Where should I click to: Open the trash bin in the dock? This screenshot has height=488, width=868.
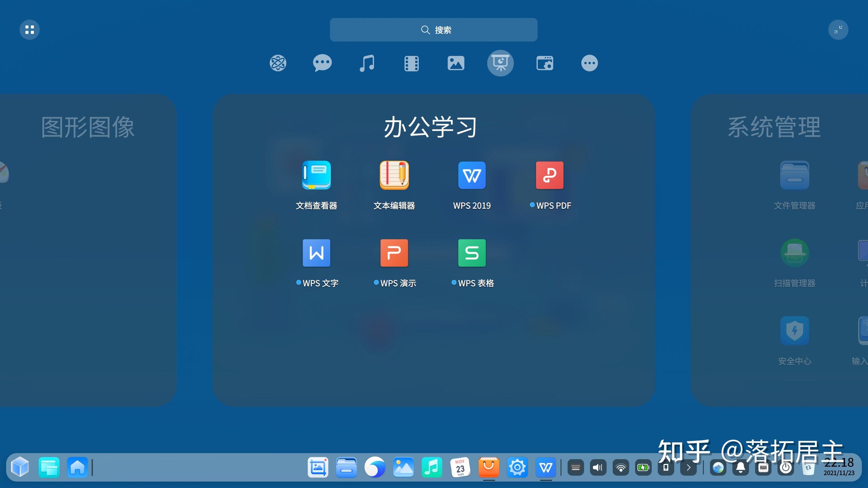[x=809, y=468]
